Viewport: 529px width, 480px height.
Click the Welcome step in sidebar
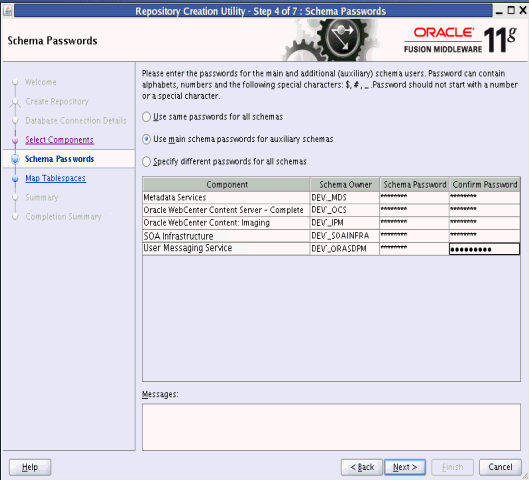(x=40, y=82)
